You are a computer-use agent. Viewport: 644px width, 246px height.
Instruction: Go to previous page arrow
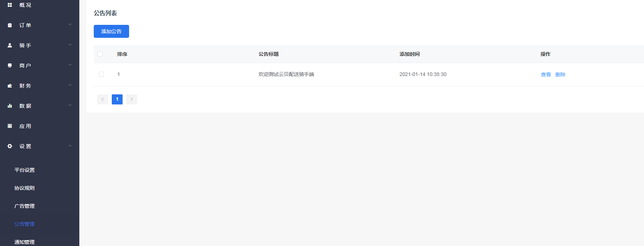[103, 99]
